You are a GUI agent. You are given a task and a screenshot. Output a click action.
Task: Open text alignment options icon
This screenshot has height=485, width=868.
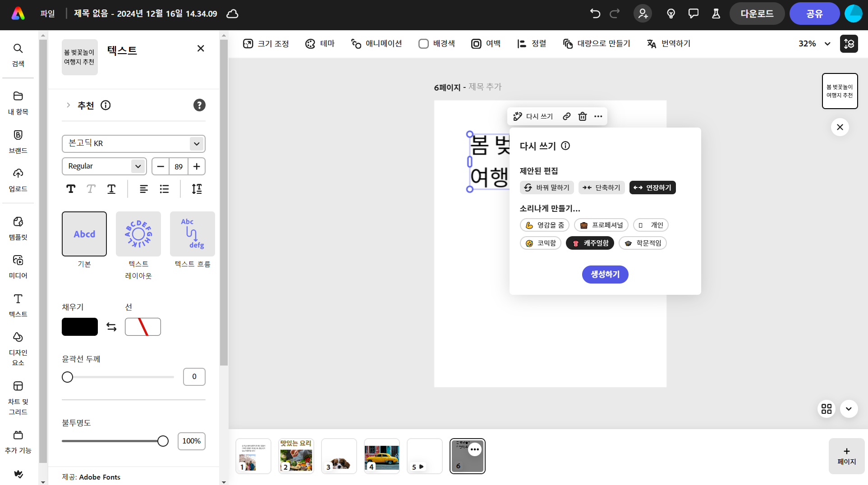click(x=144, y=189)
